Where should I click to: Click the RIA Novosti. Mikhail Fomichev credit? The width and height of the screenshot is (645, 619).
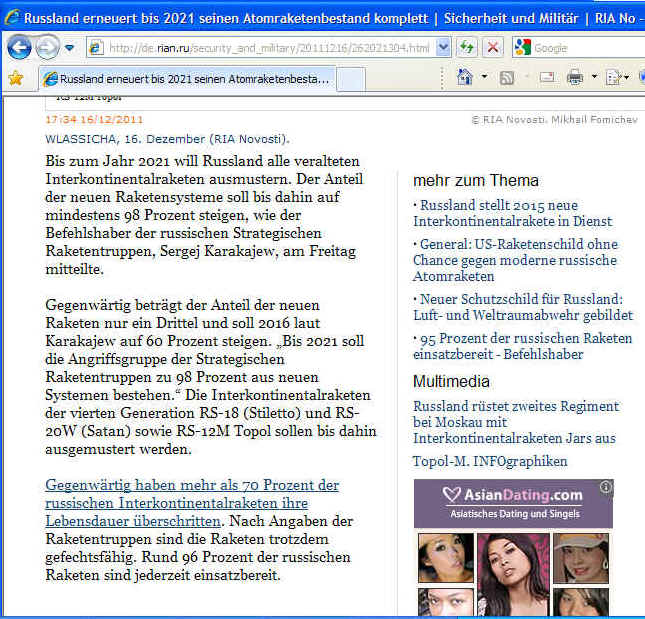(555, 120)
